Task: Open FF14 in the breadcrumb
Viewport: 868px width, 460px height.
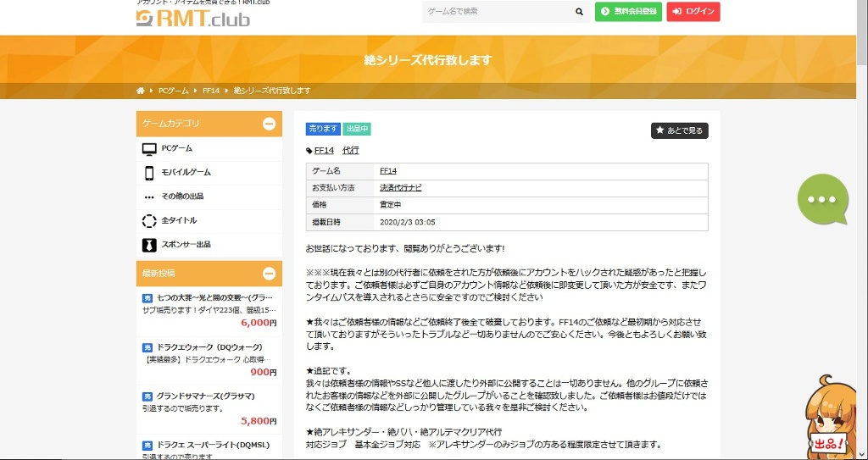Action: (210, 91)
